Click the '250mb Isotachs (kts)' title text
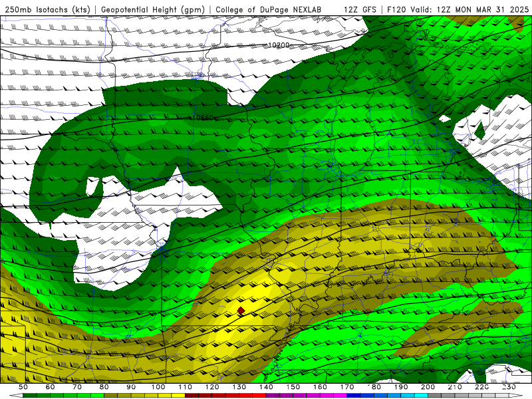 47,9
